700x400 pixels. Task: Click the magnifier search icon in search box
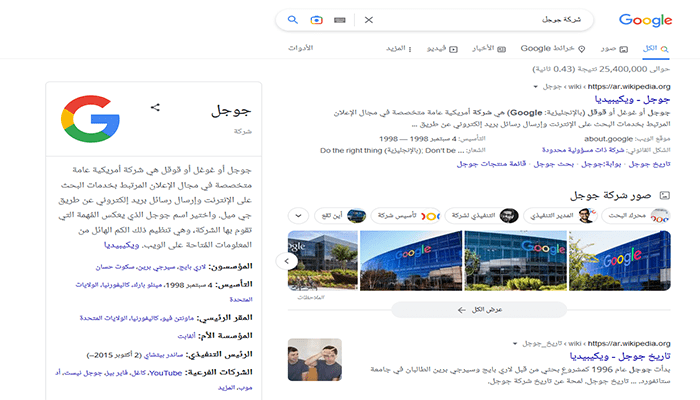click(x=292, y=20)
